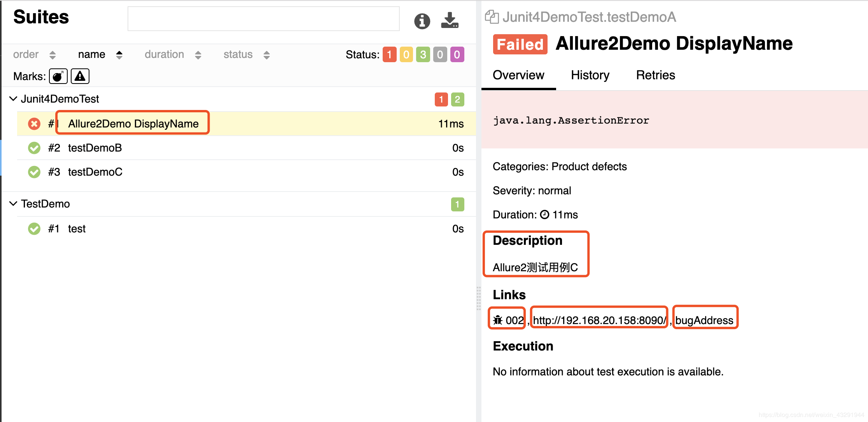Switch to the History tab
Viewport: 868px width, 422px height.
(x=590, y=75)
